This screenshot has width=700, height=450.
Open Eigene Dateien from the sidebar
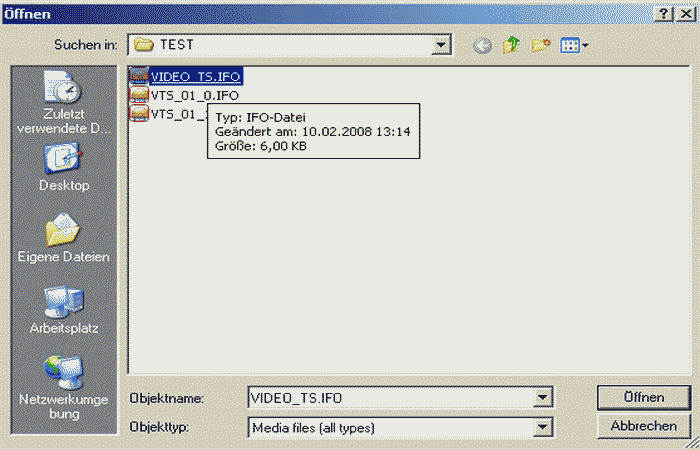pos(65,238)
